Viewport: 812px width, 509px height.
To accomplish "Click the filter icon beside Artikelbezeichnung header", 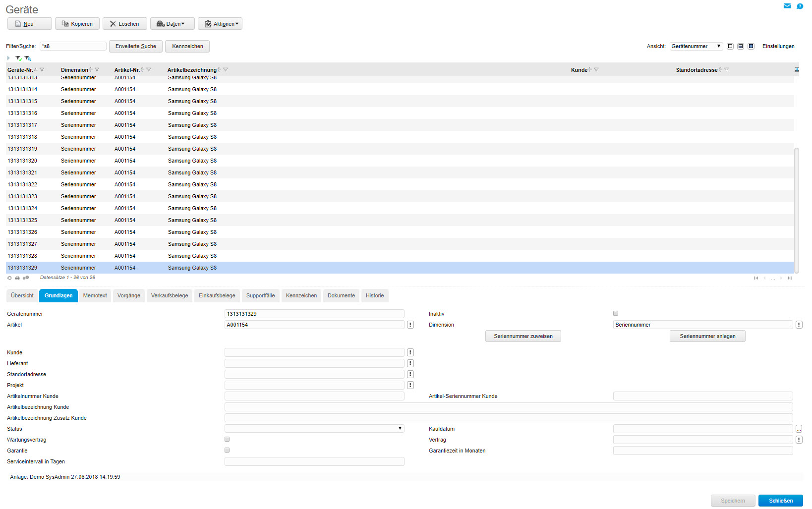I will coord(226,70).
